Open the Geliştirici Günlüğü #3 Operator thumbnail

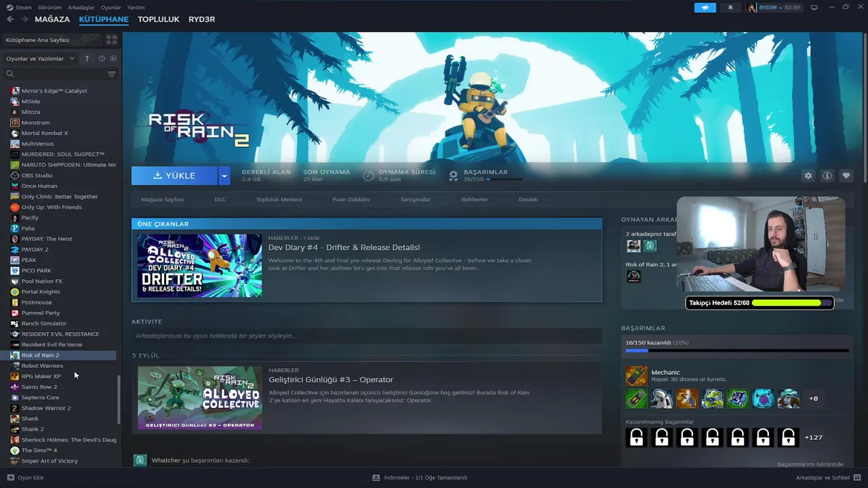pos(200,398)
